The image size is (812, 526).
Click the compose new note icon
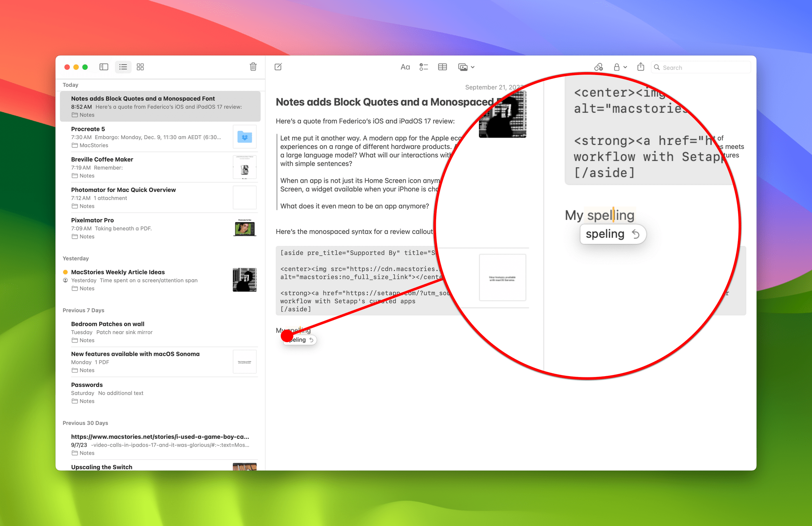click(x=278, y=67)
